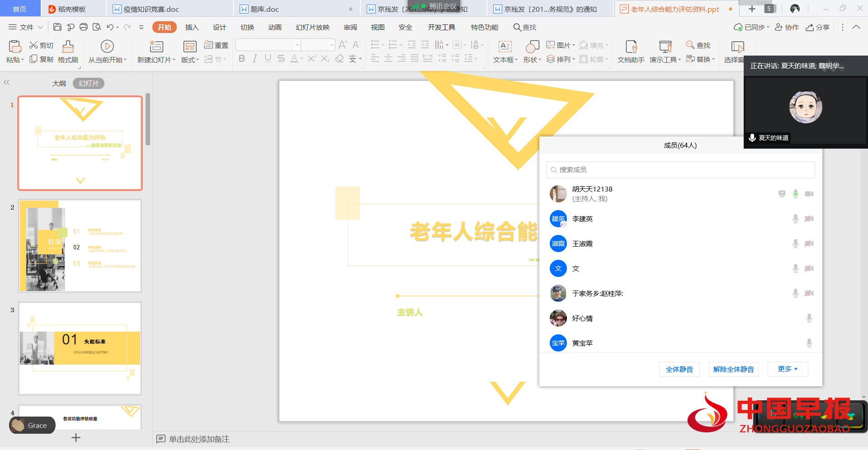Toggle 王淑霞's camera icon
Screen dimensions: 868x450
(809, 244)
